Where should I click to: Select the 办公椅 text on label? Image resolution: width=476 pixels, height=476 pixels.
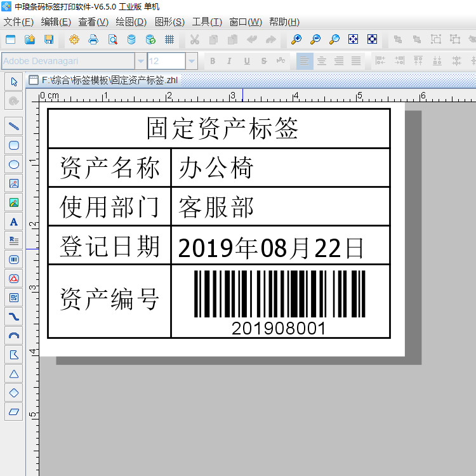coord(216,168)
